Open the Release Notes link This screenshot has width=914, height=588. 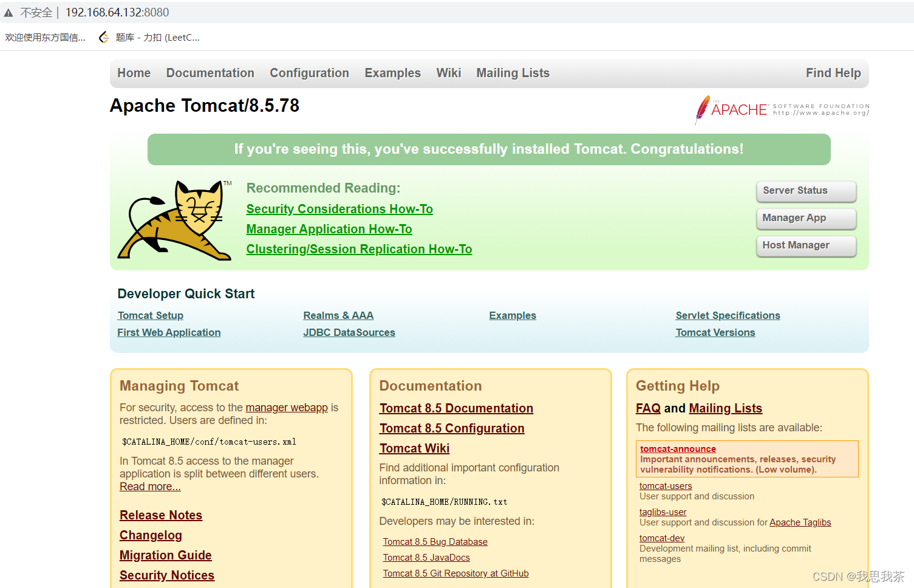pos(161,515)
